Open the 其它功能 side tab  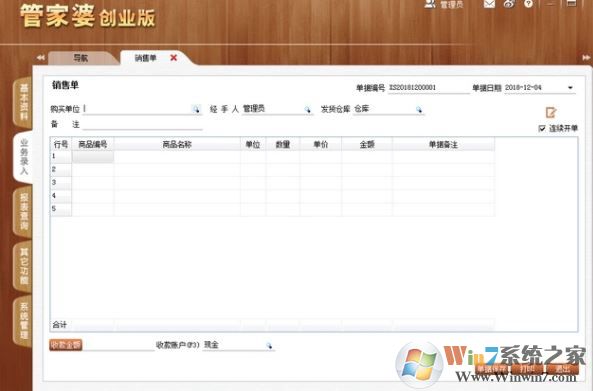click(23, 266)
